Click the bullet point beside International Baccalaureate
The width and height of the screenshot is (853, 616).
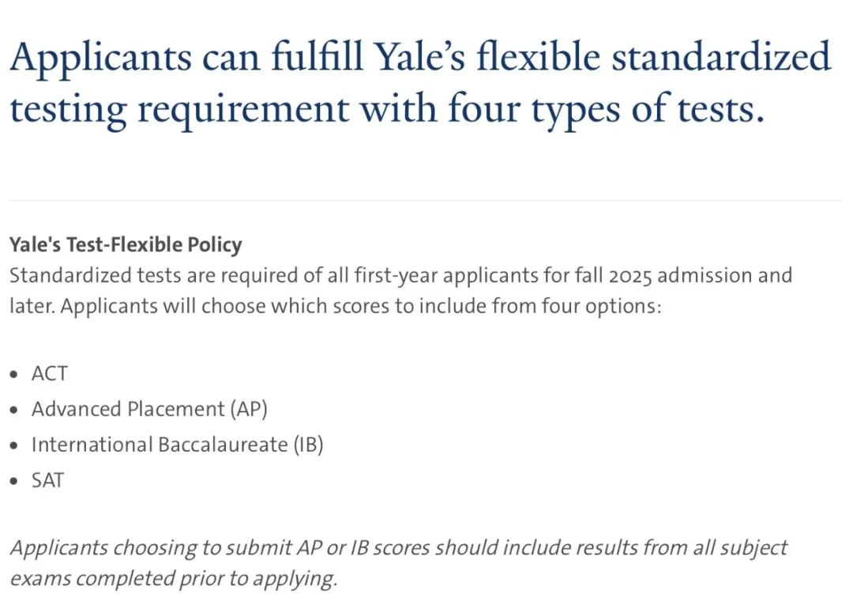click(x=13, y=445)
